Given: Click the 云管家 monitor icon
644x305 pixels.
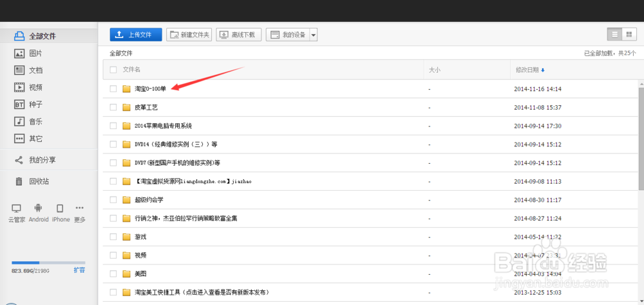Looking at the screenshot, I should coord(17,208).
